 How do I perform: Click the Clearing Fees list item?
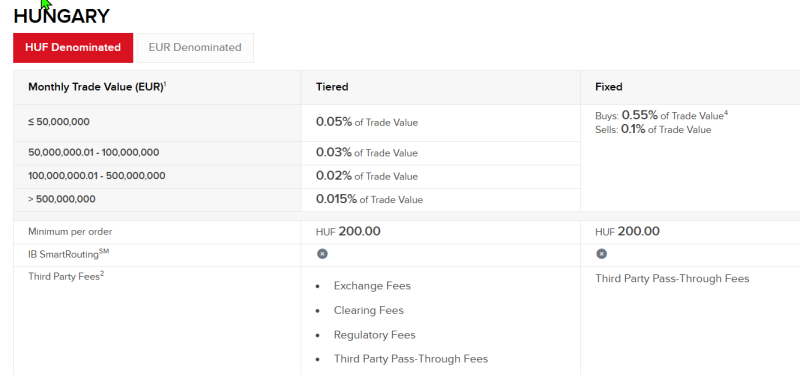point(368,310)
